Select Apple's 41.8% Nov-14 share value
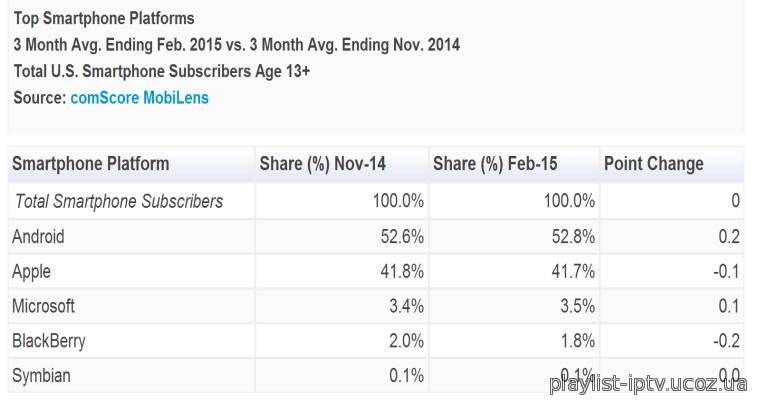 point(402,271)
